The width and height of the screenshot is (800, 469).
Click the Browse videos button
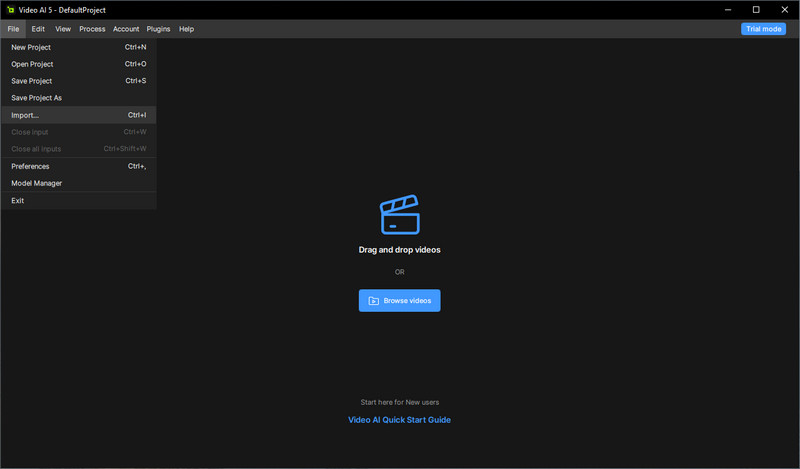[399, 301]
